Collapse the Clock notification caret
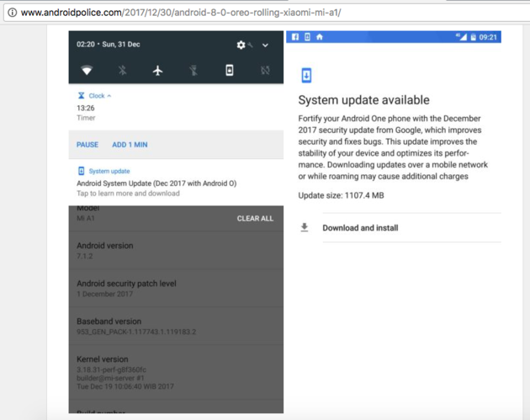The height and width of the screenshot is (420, 530). tap(109, 96)
